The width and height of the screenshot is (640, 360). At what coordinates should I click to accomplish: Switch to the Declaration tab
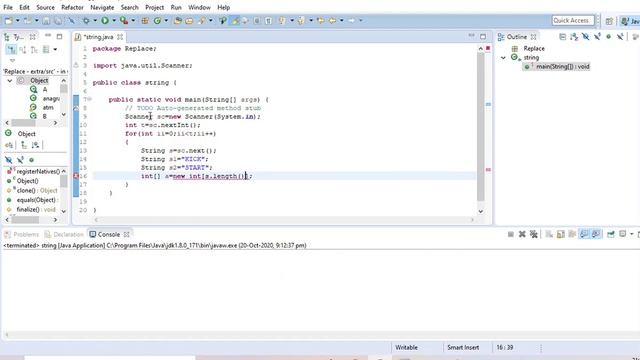click(64, 234)
